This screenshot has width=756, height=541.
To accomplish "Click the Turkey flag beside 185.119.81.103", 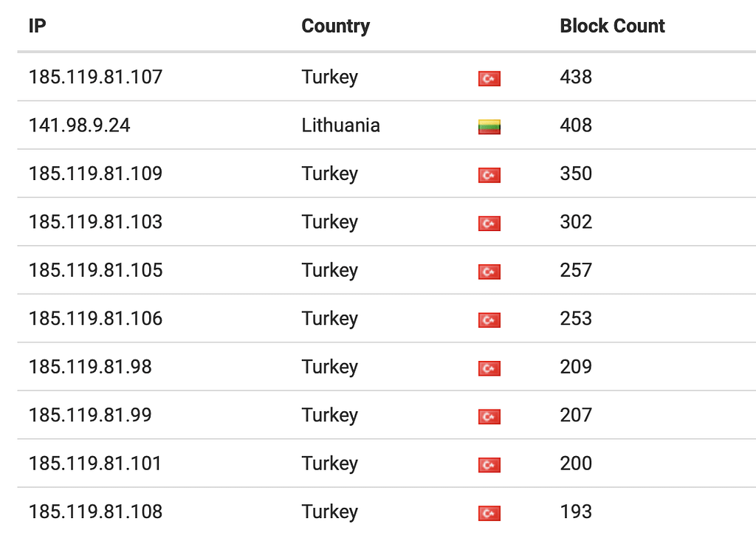I will (489, 223).
